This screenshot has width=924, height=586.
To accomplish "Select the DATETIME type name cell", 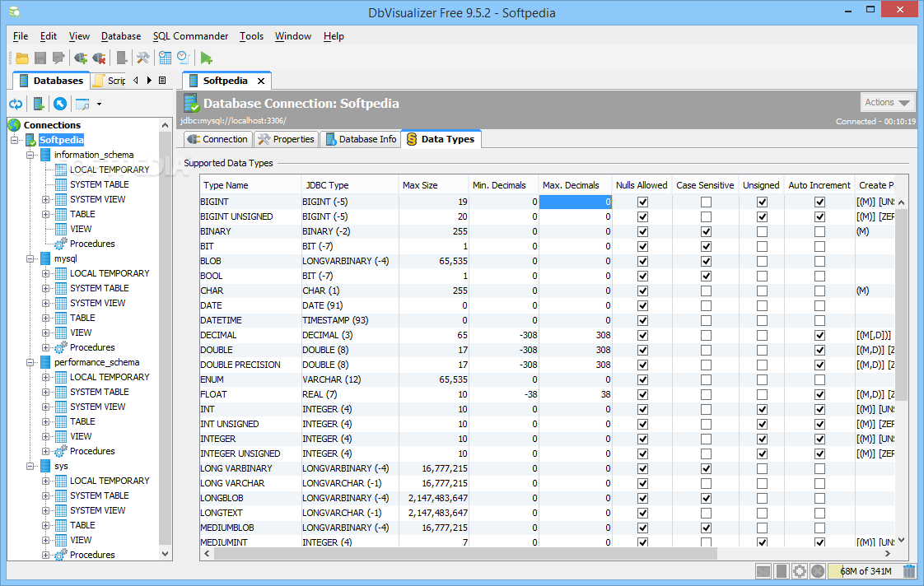I will pos(250,320).
